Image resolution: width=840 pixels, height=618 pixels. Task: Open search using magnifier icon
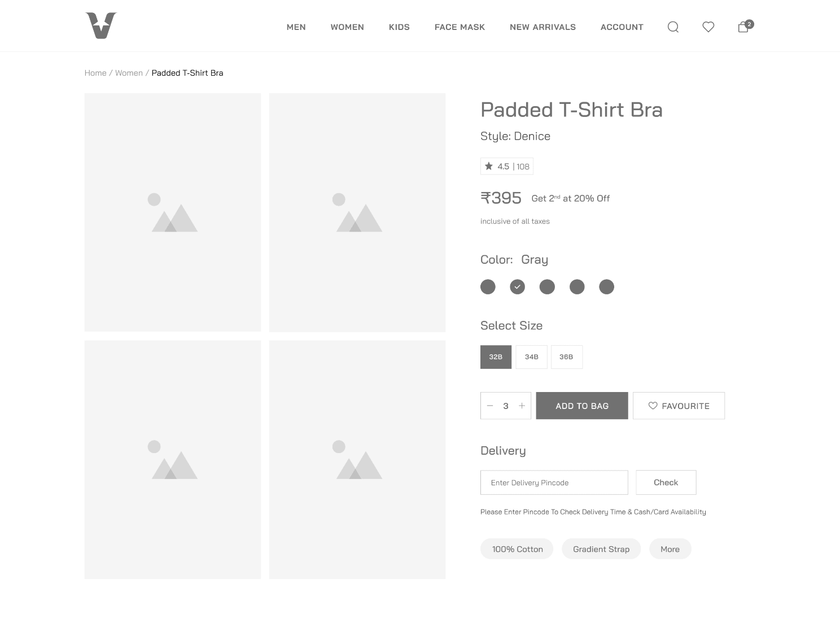673,27
